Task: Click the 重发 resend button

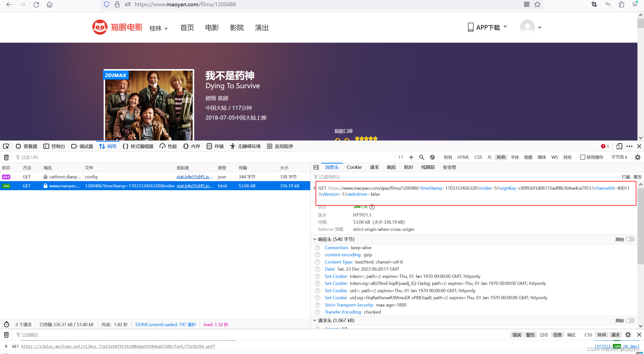Action: coord(638,177)
